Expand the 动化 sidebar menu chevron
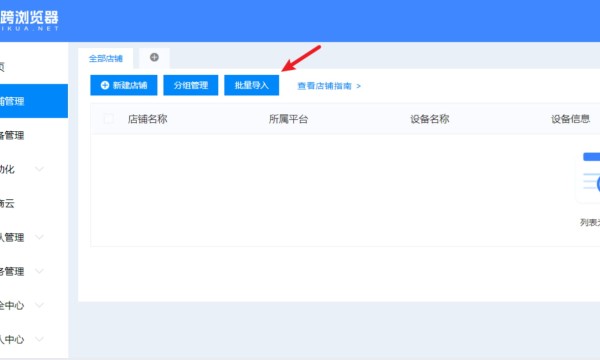This screenshot has height=360, width=600. 39,169
